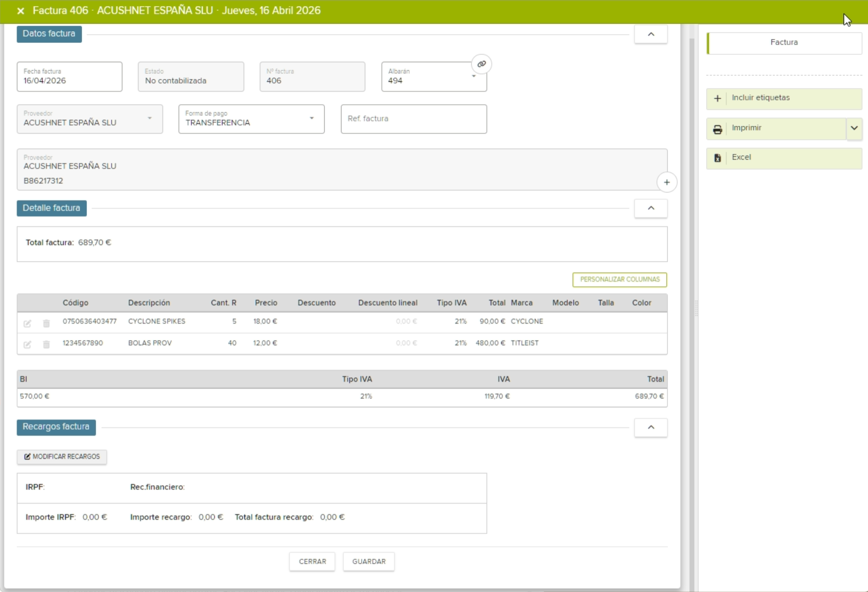Viewport: 868px width, 592px height.
Task: Click the Color column header
Action: click(642, 303)
